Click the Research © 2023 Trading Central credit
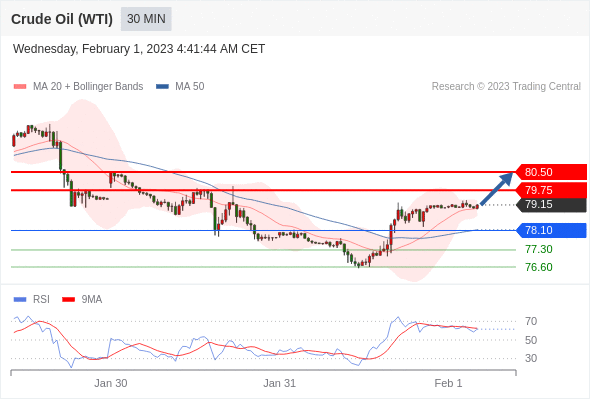Viewport: 590px width, 400px height. pyautogui.click(x=506, y=87)
